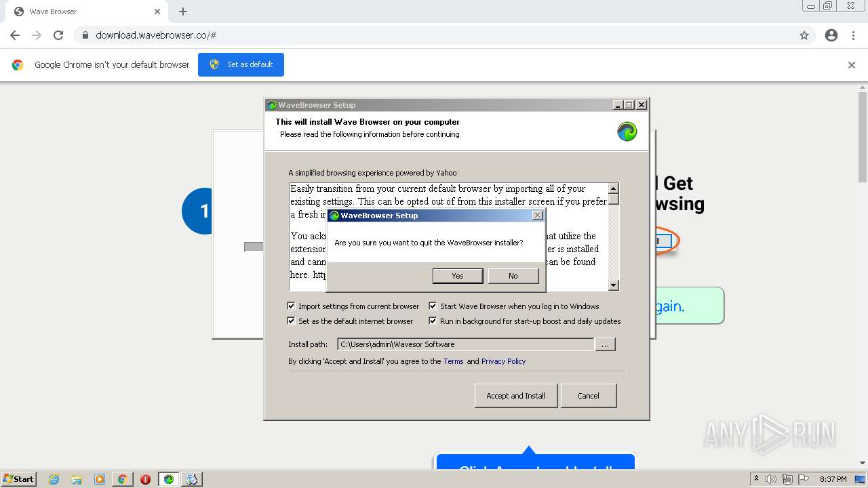This screenshot has width=868, height=488.
Task: Show hidden system tray icons
Action: click(x=756, y=479)
